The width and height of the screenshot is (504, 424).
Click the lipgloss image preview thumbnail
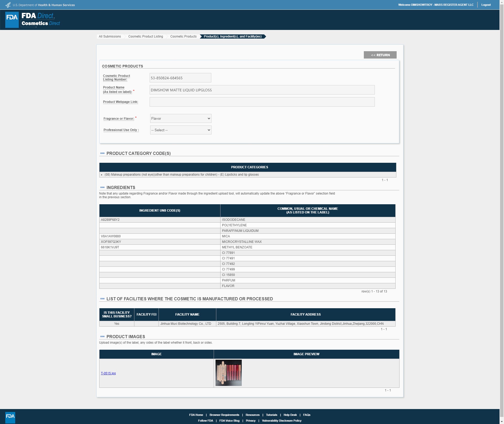tap(228, 373)
